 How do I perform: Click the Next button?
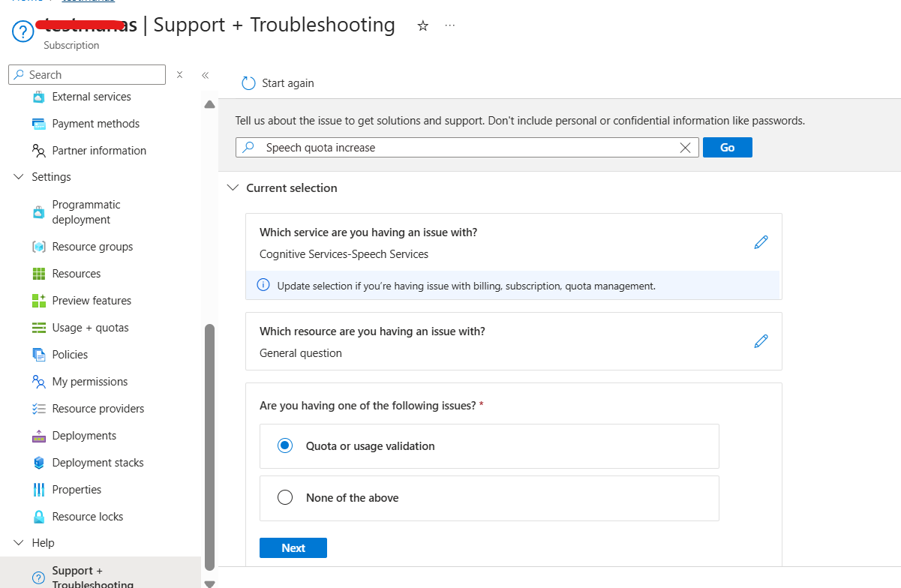pyautogui.click(x=293, y=548)
